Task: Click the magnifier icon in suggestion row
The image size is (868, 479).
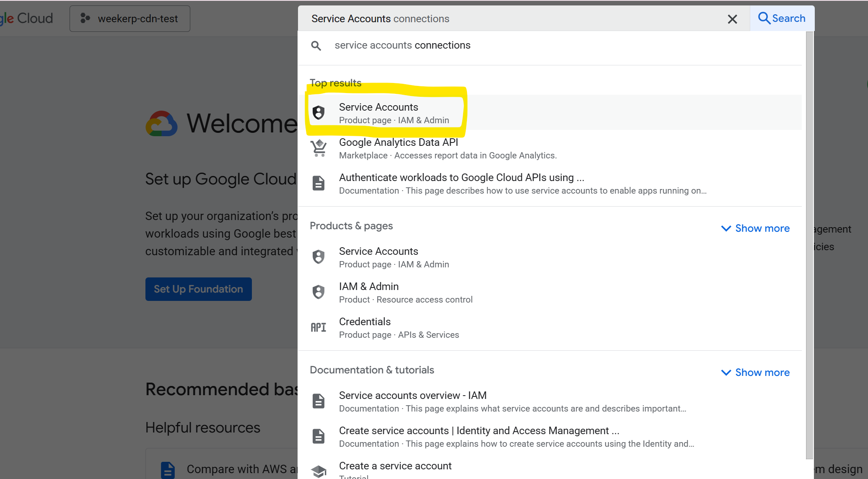Action: 316,46
